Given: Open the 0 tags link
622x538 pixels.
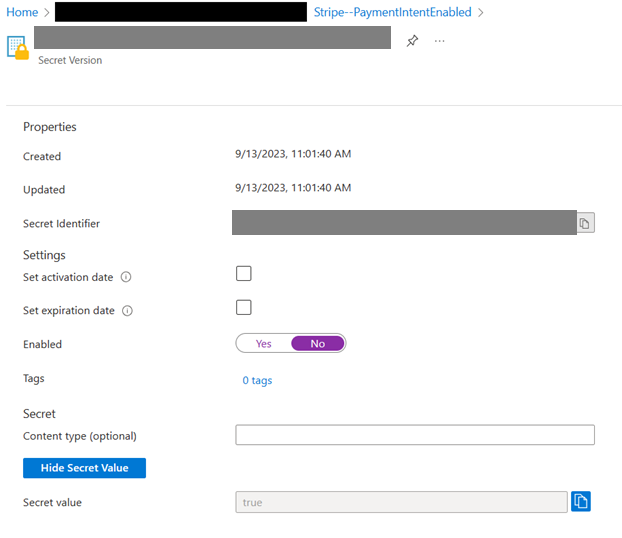Looking at the screenshot, I should (x=257, y=380).
